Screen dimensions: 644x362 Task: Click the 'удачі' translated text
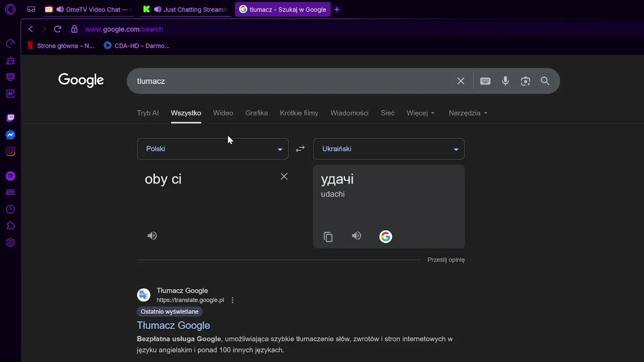point(338,179)
